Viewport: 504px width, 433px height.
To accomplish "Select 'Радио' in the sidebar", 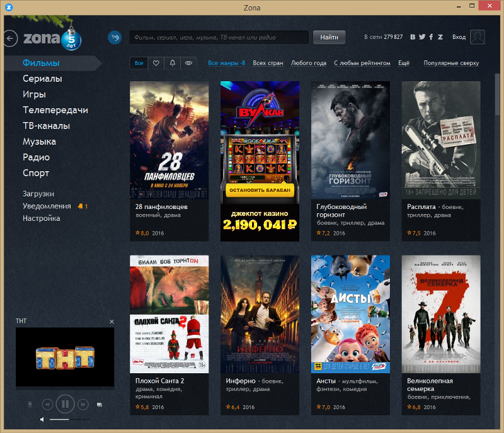I will tap(36, 157).
